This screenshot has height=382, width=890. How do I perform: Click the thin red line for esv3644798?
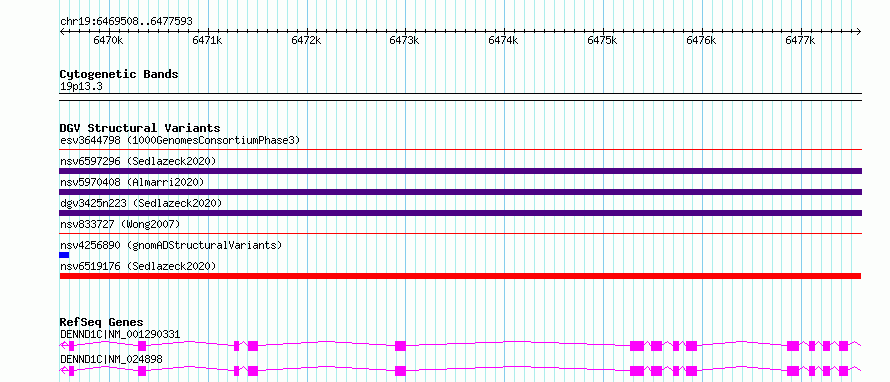(460, 150)
